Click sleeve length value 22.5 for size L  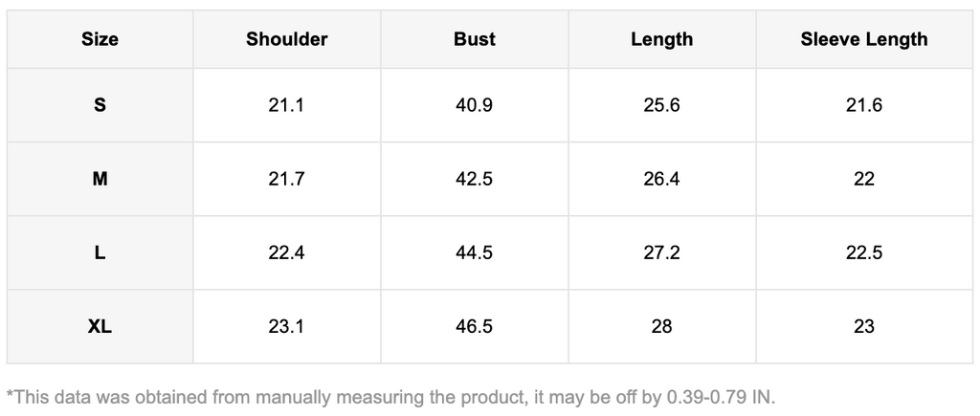[x=863, y=252]
